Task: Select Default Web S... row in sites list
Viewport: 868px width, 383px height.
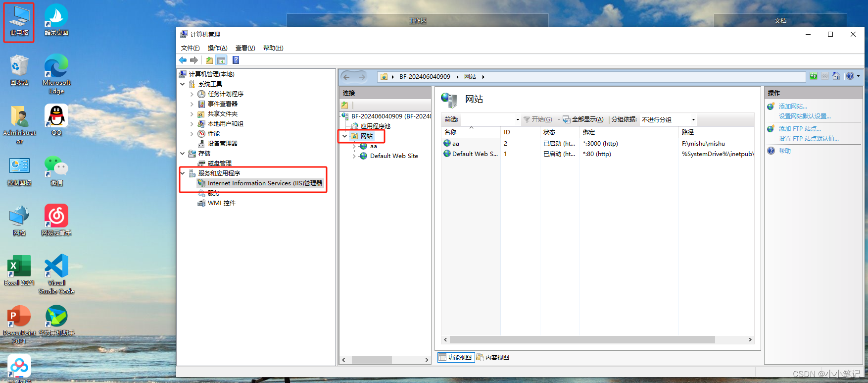Action: point(597,154)
